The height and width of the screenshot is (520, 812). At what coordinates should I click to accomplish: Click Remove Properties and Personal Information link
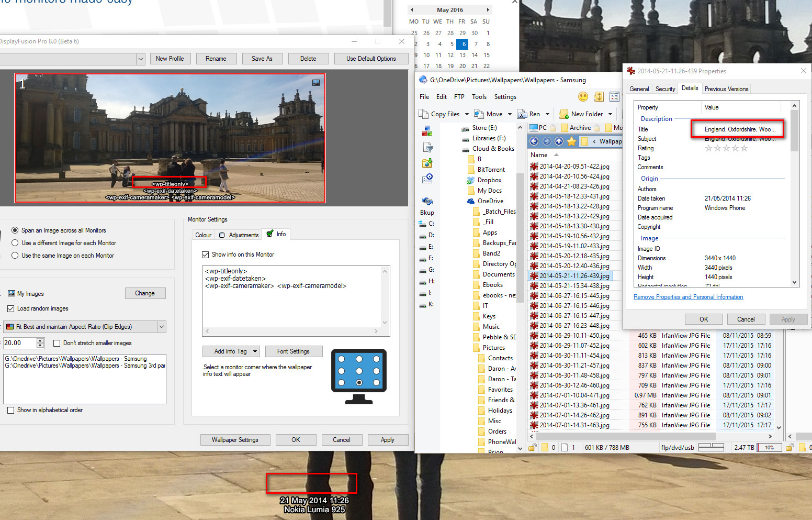coord(688,297)
